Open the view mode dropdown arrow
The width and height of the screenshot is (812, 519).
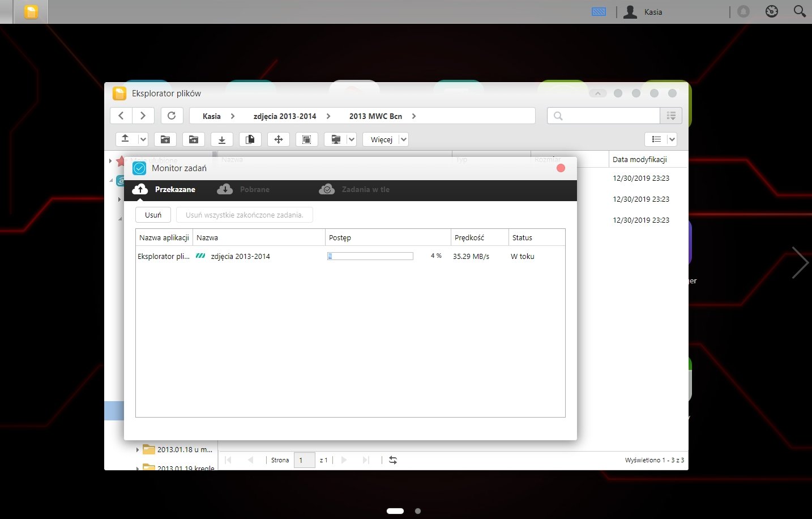(672, 139)
